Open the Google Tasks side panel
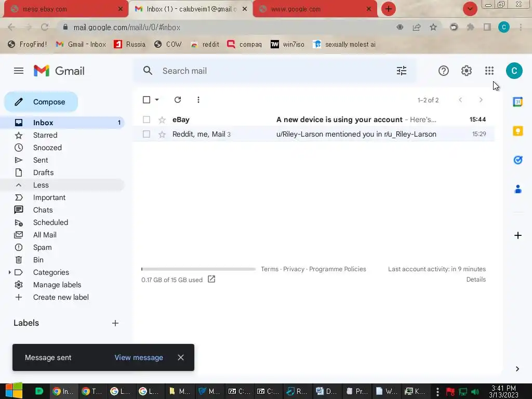 click(518, 160)
